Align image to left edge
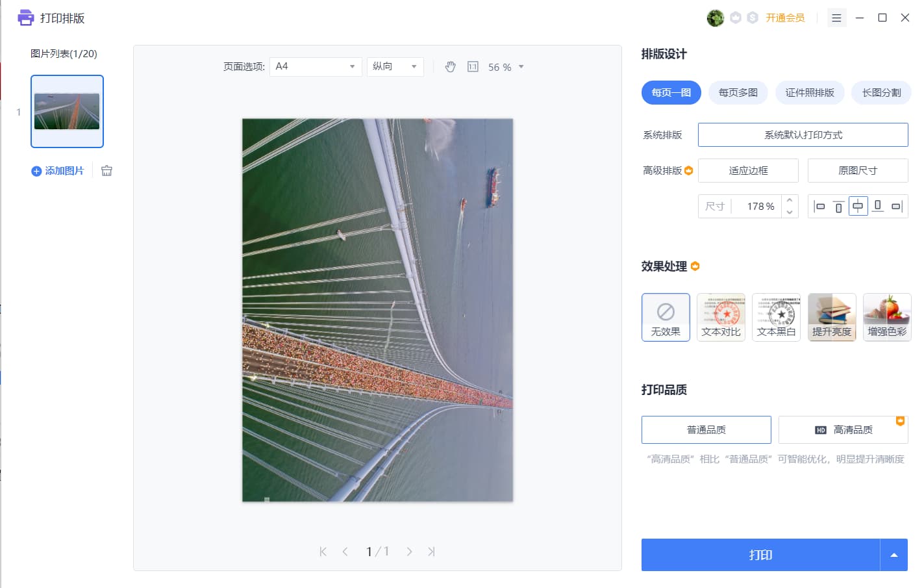The image size is (924, 588). tap(819, 207)
